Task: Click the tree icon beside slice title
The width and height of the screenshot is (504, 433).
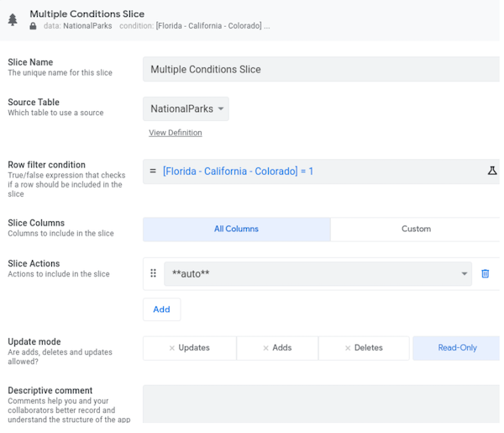Action: 13,19
